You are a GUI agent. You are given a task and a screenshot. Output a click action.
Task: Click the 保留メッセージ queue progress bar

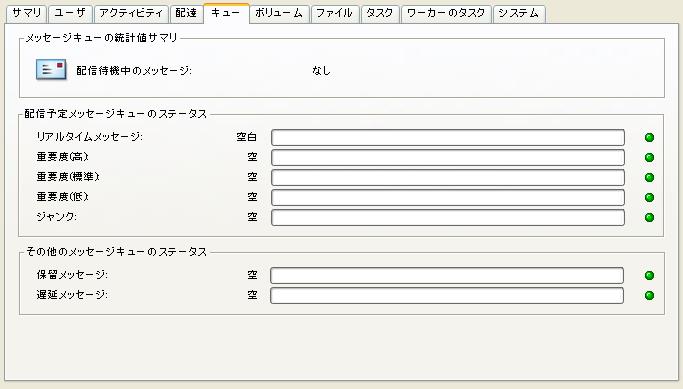coord(447,275)
